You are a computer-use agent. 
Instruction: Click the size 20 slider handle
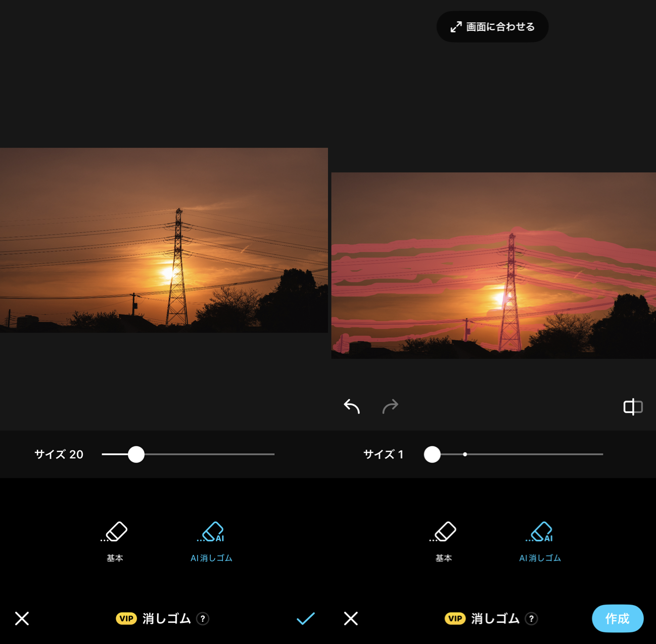[136, 454]
